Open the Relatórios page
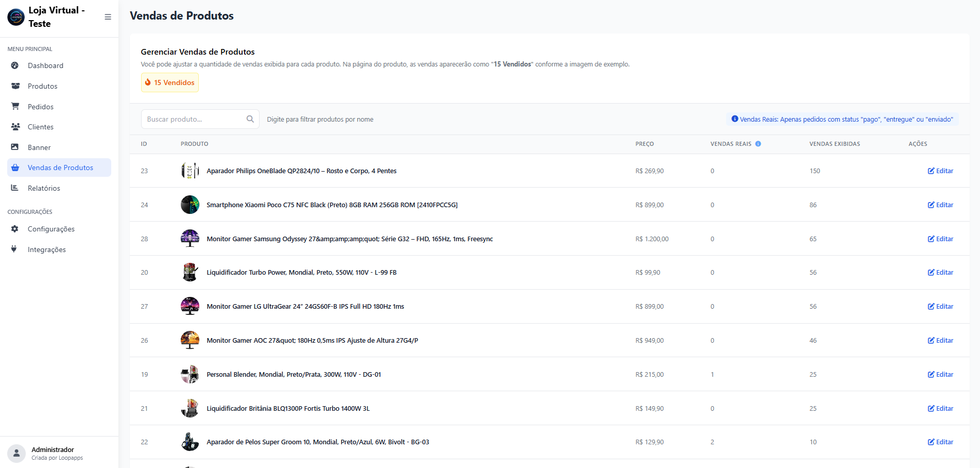The image size is (980, 468). 44,188
